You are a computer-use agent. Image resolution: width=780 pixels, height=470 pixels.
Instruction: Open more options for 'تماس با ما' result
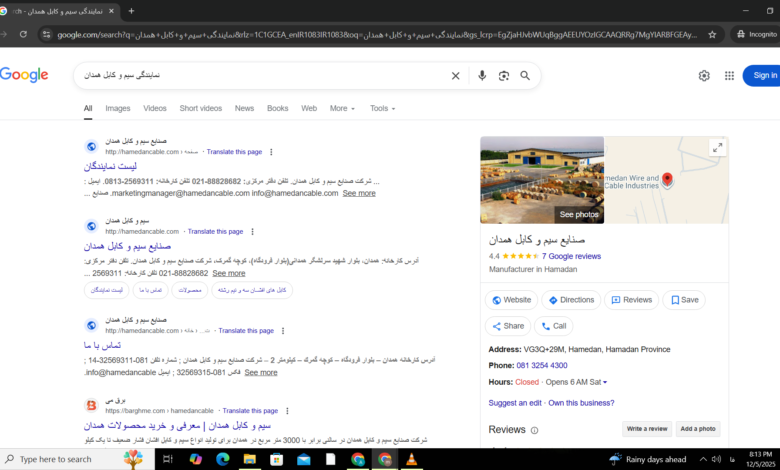283,331
